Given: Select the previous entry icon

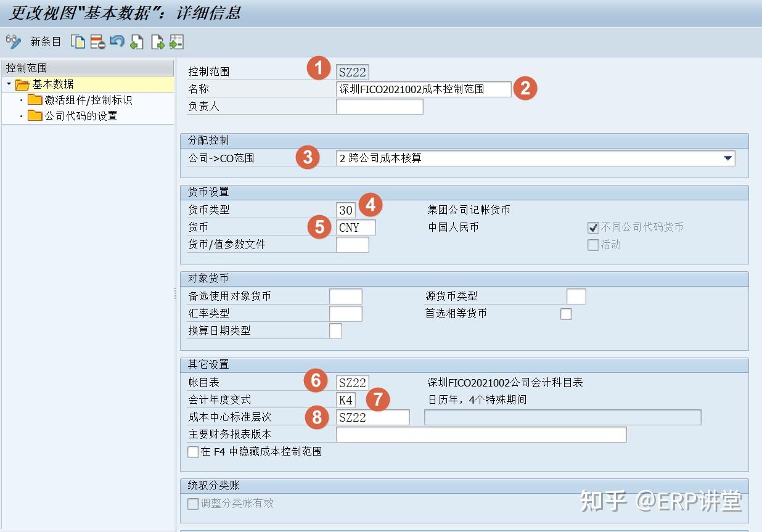Looking at the screenshot, I should (x=137, y=42).
